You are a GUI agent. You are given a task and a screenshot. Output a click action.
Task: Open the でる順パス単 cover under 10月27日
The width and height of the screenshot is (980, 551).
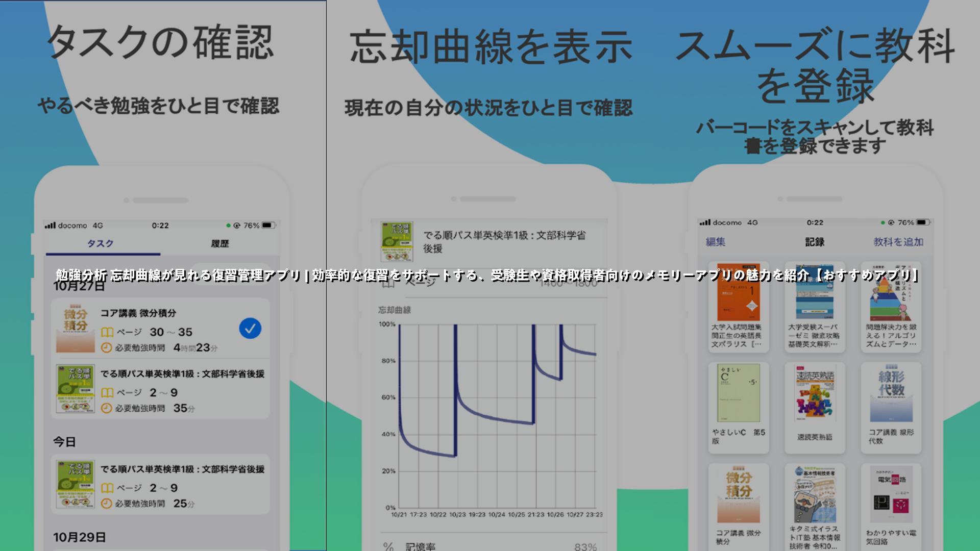point(76,389)
